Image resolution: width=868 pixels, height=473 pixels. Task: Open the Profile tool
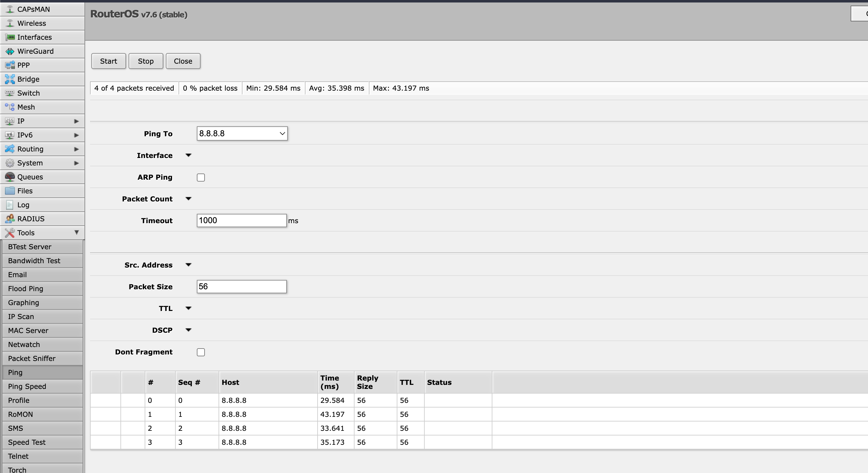(x=43, y=401)
